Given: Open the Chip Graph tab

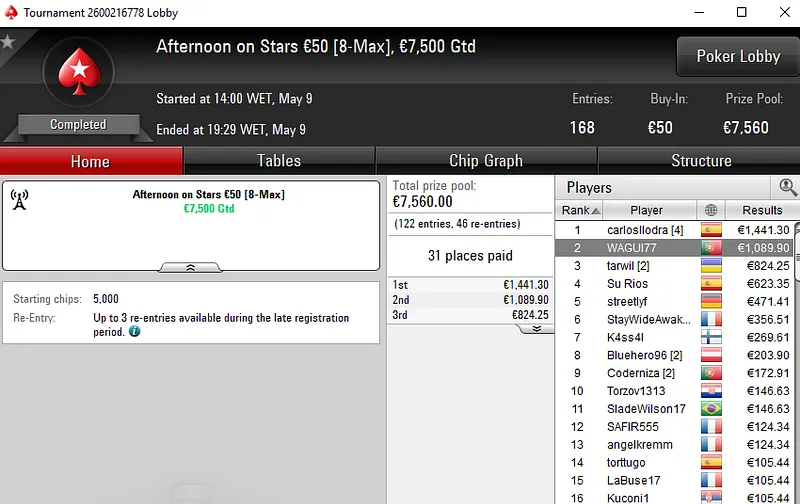Looking at the screenshot, I should click(x=486, y=161).
